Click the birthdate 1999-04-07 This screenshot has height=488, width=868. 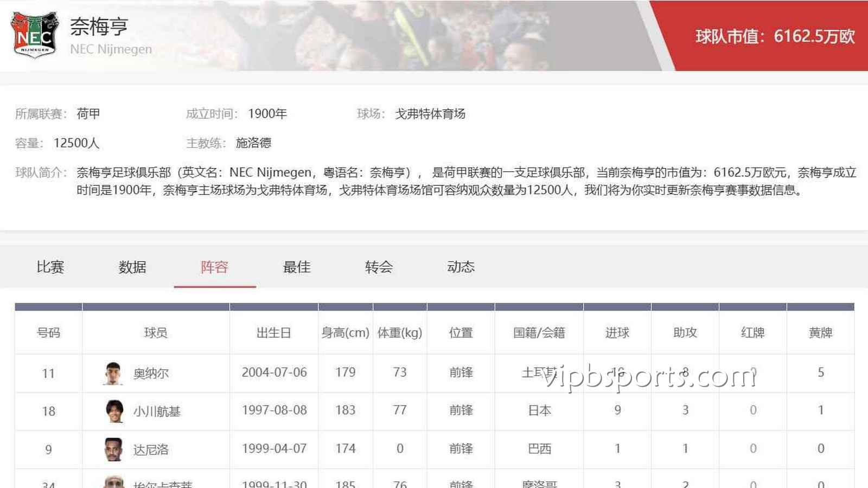tap(275, 448)
